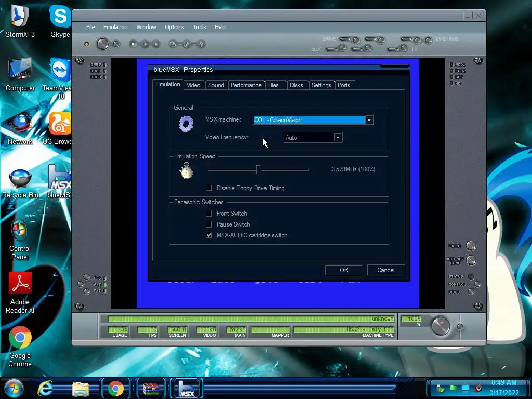
Task: Open File Explorer folder on taskbar
Action: point(81,389)
